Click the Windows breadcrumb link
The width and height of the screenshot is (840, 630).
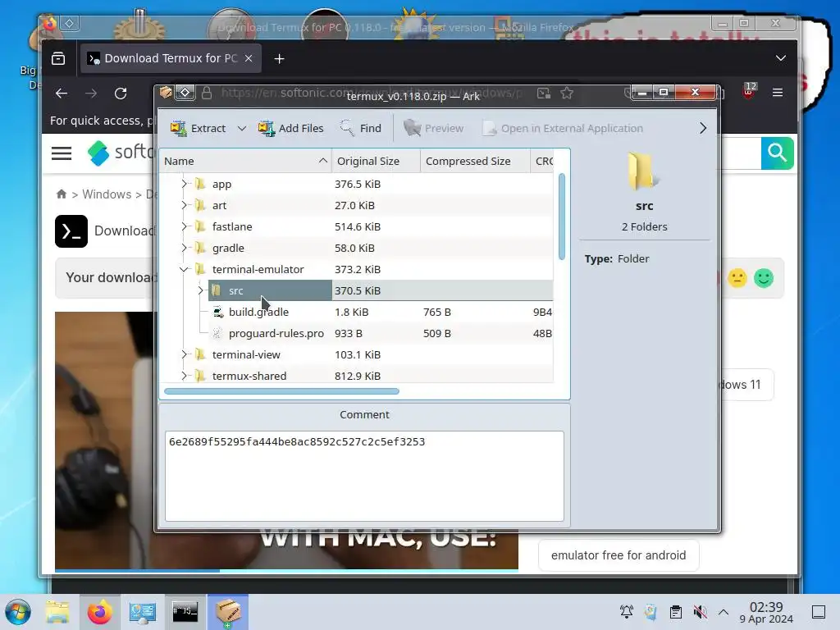107,194
